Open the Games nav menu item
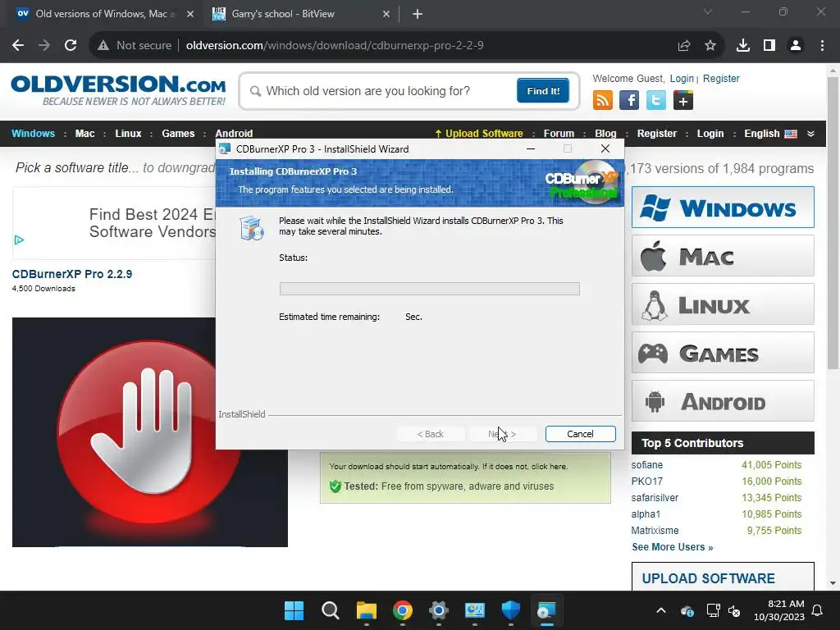 pyautogui.click(x=178, y=134)
